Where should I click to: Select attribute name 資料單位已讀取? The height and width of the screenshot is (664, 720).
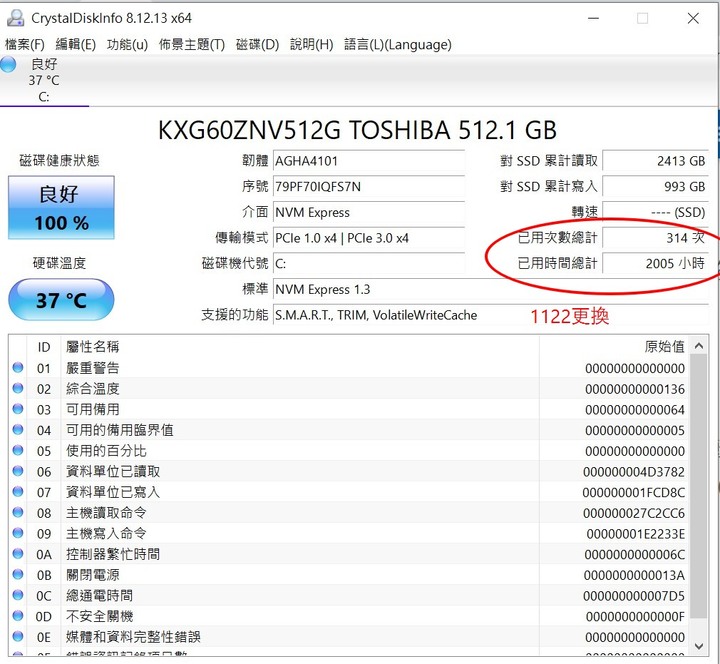(x=113, y=472)
